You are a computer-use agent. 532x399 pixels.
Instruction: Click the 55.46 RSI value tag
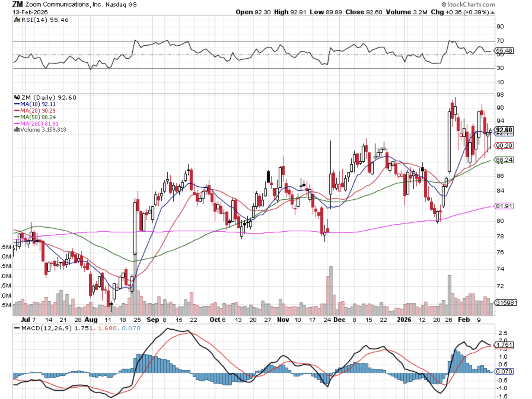504,51
